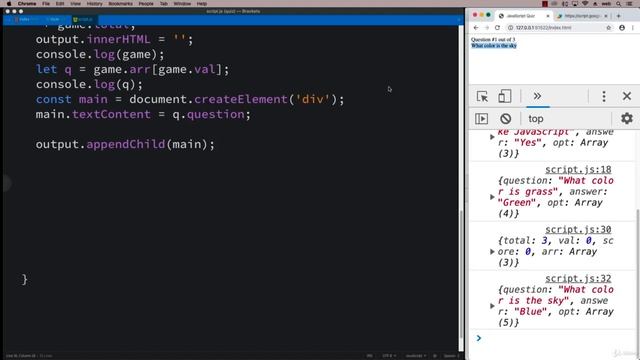The height and width of the screenshot is (360, 640).
Task: Open the Tab menu in the menu bar
Action: pos(164,4)
